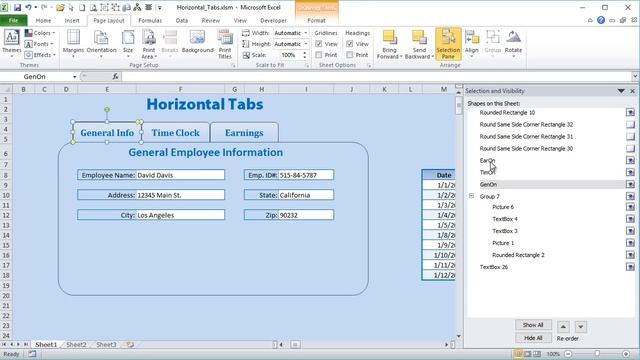The width and height of the screenshot is (640, 360).
Task: Open the Drawing Tools Format tab
Action: pyautogui.click(x=316, y=20)
